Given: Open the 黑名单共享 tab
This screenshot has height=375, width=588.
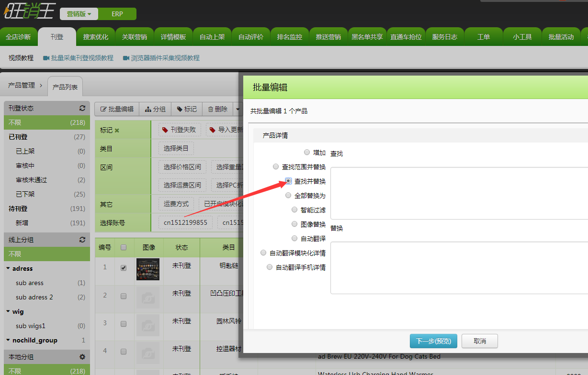Looking at the screenshot, I should (367, 37).
